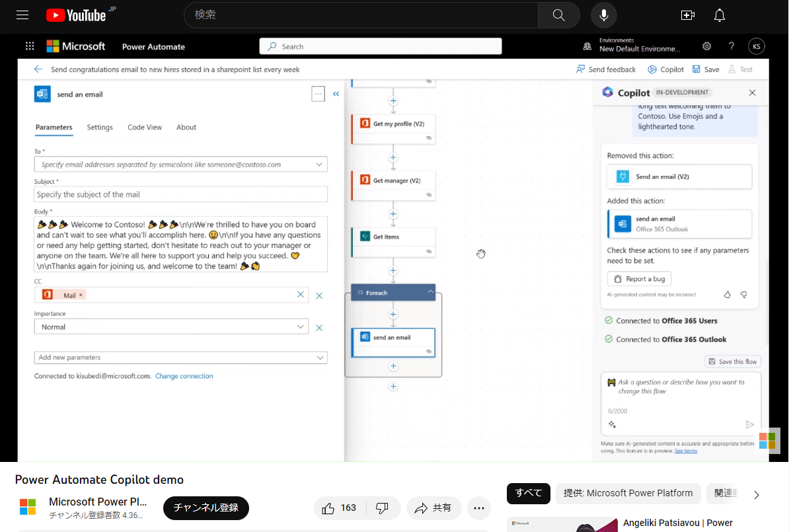The width and height of the screenshot is (789, 532).
Task: Click the 共有 share button
Action: click(x=433, y=508)
